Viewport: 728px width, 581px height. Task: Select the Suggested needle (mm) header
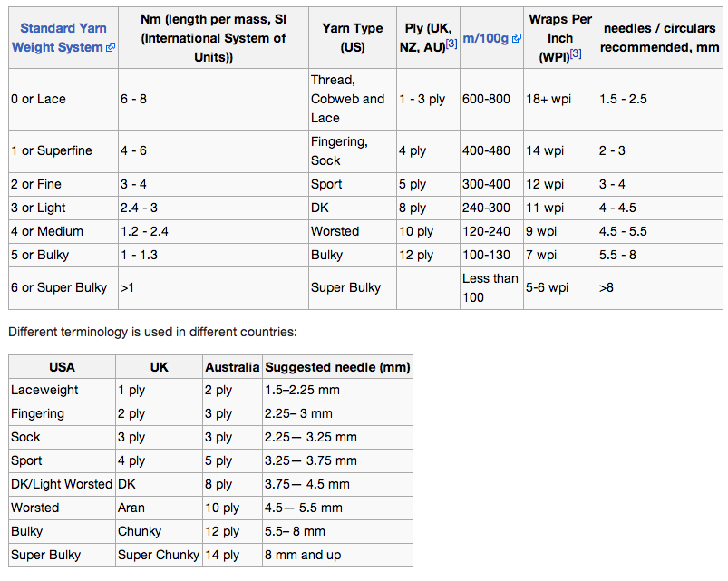click(337, 367)
